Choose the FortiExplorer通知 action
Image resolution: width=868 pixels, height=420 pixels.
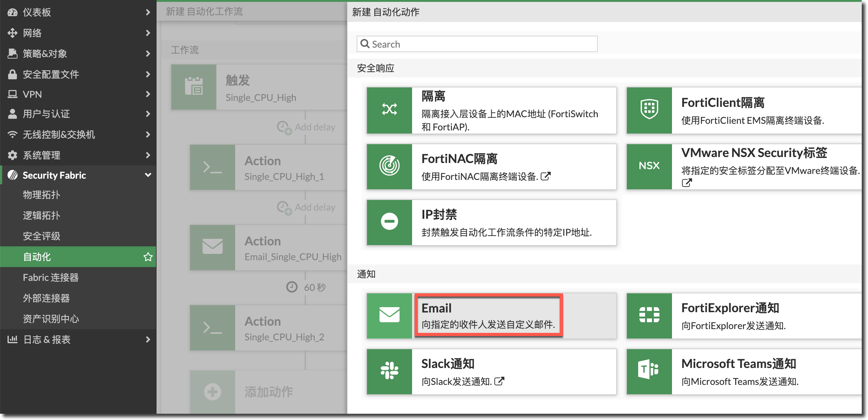click(744, 315)
